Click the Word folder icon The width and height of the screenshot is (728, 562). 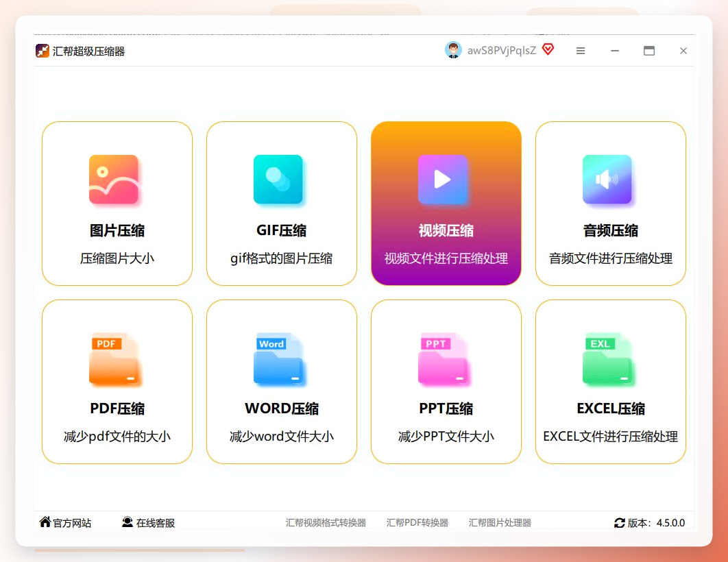[278, 358]
